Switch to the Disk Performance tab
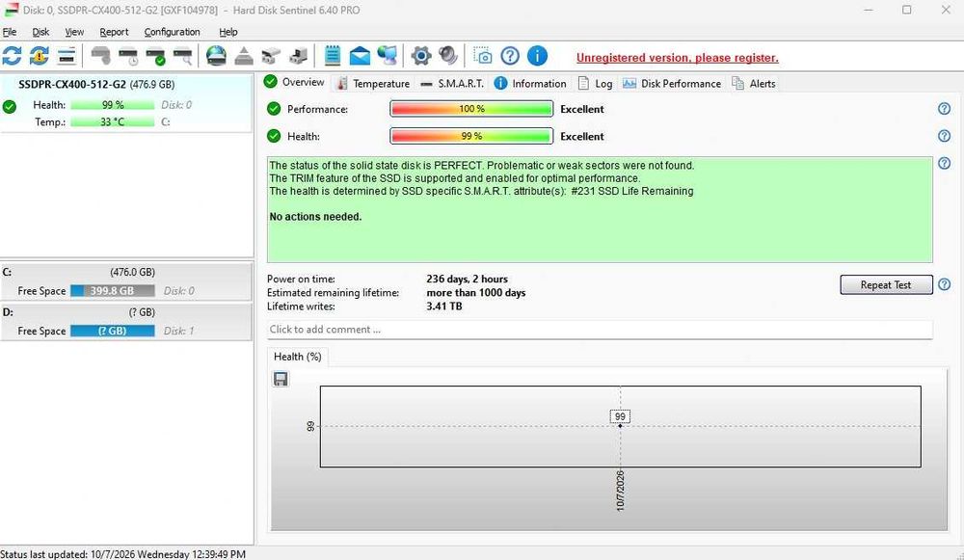964x560 pixels. [x=671, y=84]
